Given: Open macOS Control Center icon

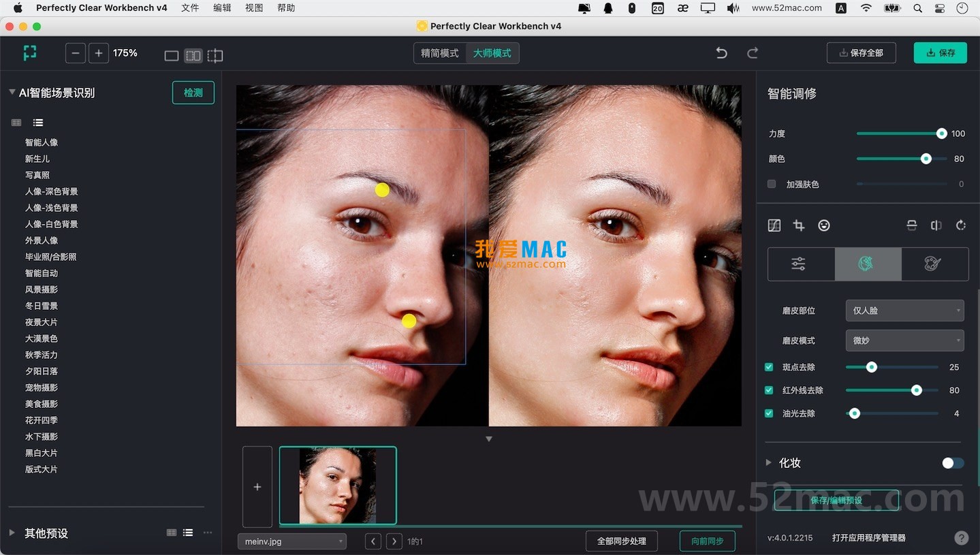Looking at the screenshot, I should [940, 8].
